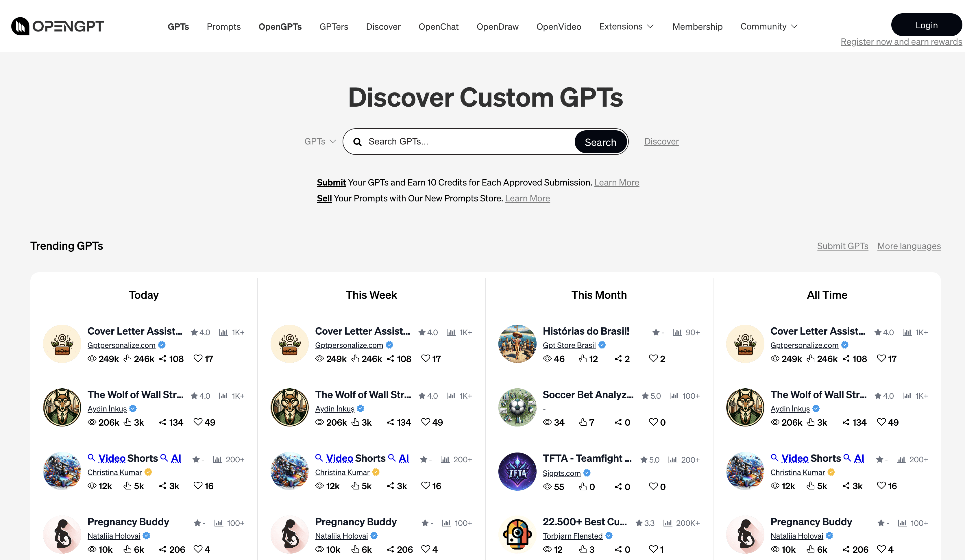Click the verified badge beside Gpt Store Brasil
The image size is (965, 560).
(x=602, y=345)
